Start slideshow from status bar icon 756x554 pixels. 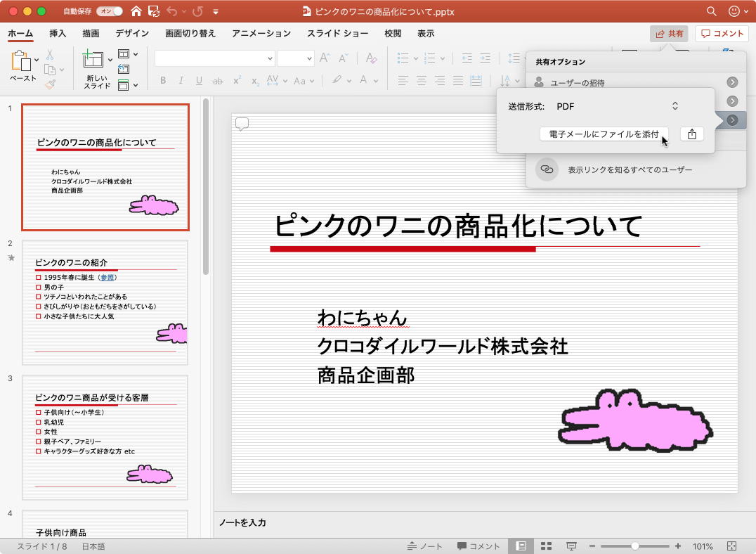click(571, 546)
